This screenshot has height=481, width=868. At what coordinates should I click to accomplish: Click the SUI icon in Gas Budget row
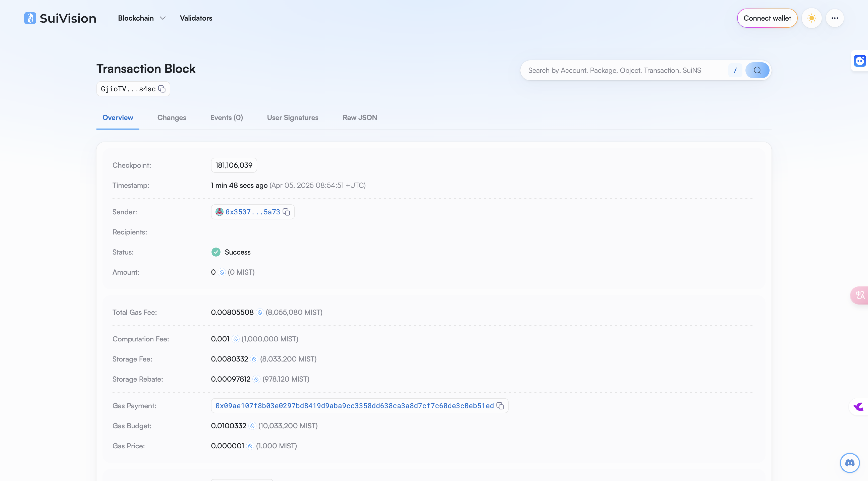coord(252,426)
